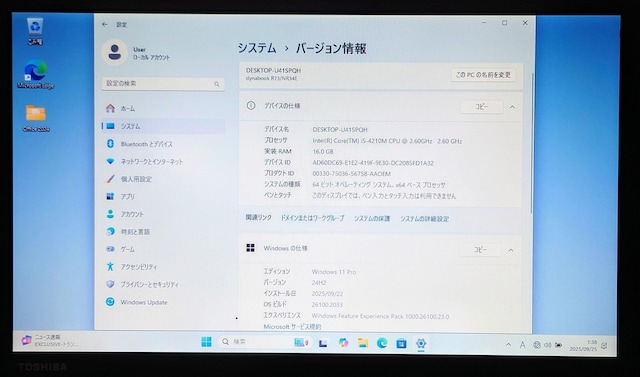Click the 時刻と言語 globe icon

110,231
